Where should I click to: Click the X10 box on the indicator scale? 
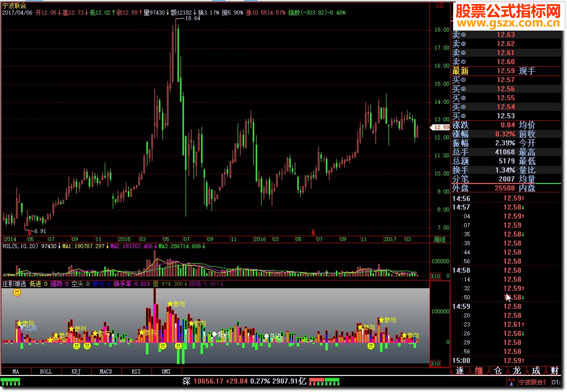pos(435,363)
